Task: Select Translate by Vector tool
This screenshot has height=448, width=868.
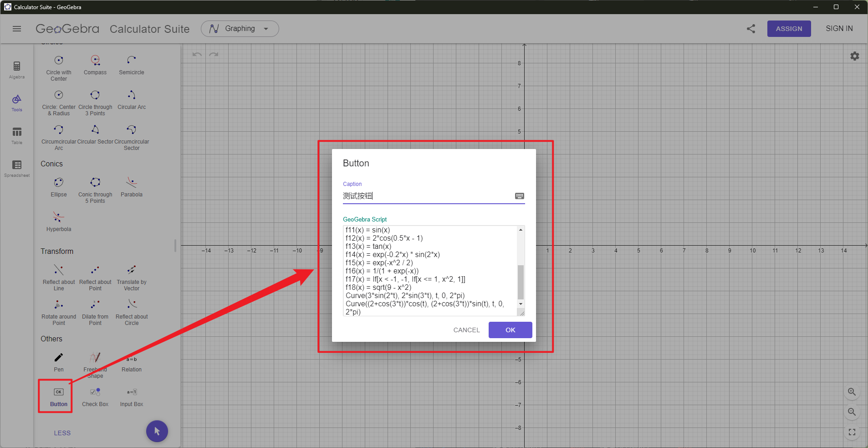Action: click(132, 278)
